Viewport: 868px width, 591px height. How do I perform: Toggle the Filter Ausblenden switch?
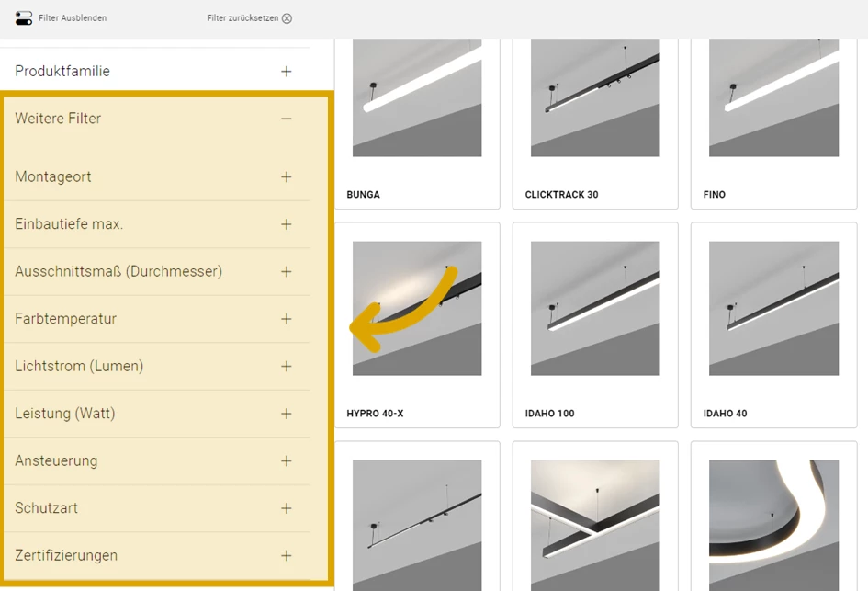(x=24, y=17)
